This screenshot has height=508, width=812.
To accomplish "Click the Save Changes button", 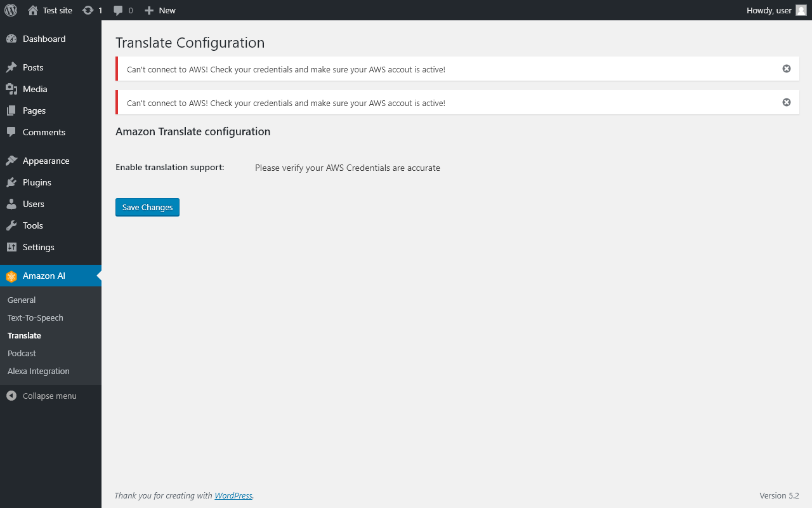I will pos(147,207).
